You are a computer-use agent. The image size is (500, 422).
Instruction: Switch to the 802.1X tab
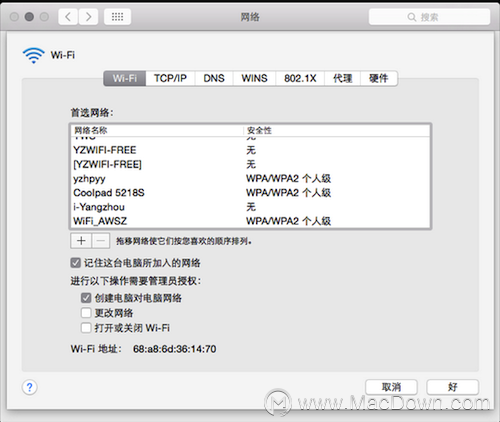coord(300,78)
